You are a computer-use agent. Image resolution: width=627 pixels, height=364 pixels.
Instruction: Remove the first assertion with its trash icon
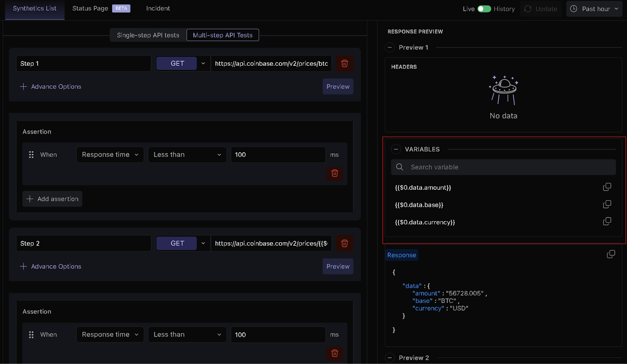pos(334,174)
